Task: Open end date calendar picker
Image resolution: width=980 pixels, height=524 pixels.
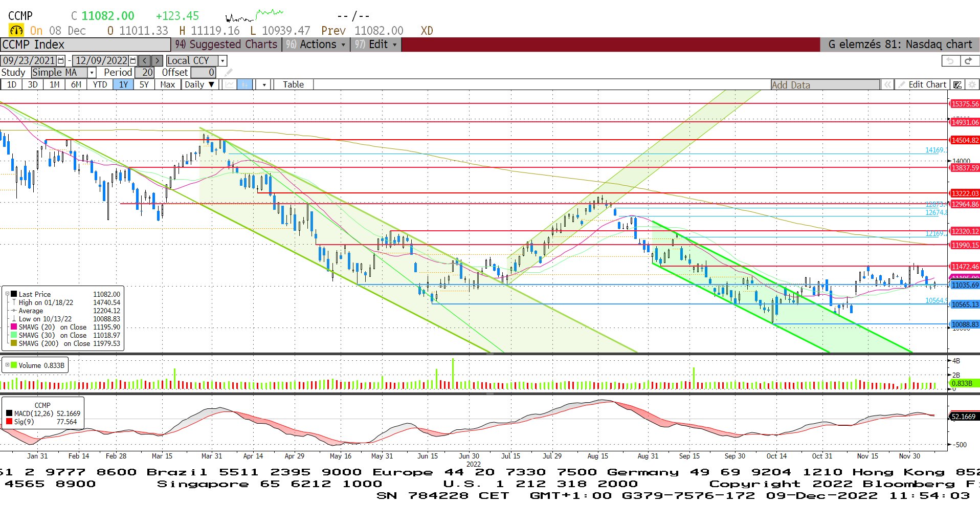Action: [133, 60]
